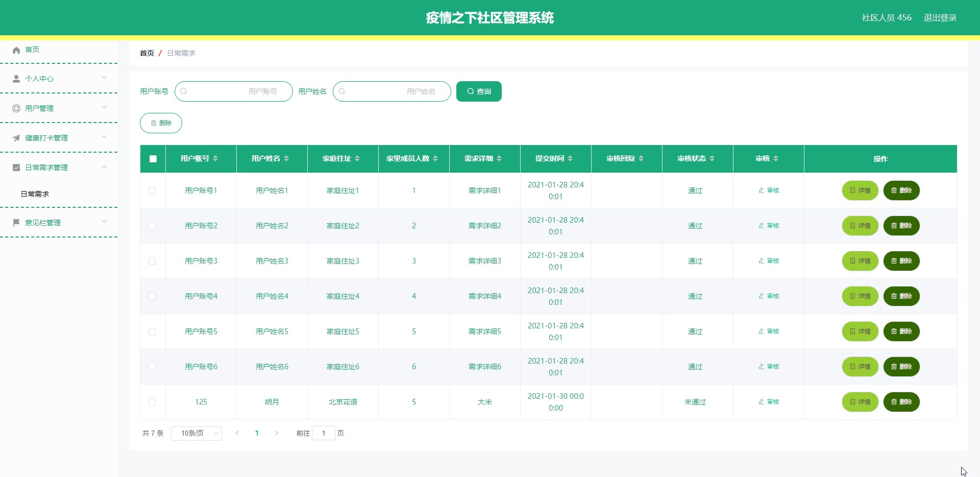Image resolution: width=980 pixels, height=477 pixels.
Task: Click the sort arrows on 提交时间 column
Action: pos(570,159)
